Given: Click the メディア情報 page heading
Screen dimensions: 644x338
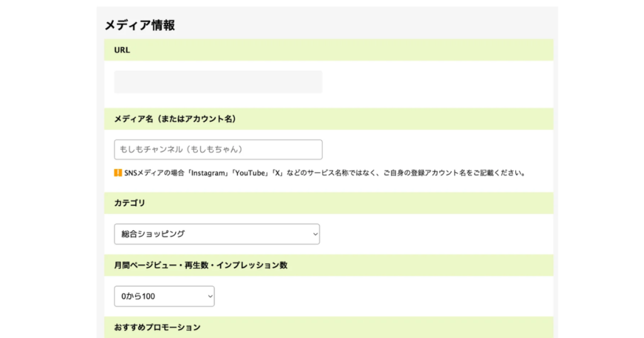Looking at the screenshot, I should point(140,26).
